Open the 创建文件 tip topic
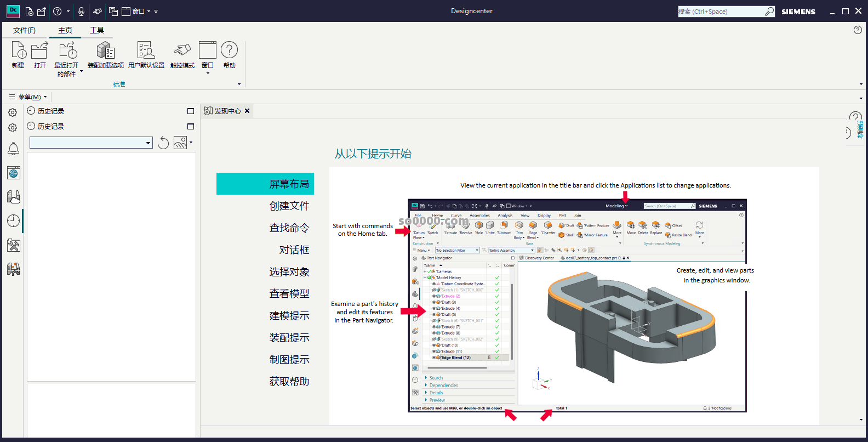868x442 pixels. tap(289, 206)
